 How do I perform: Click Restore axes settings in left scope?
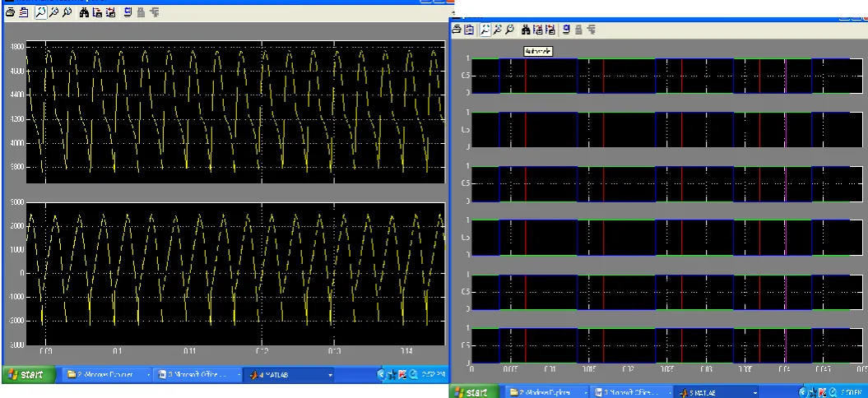pos(110,12)
